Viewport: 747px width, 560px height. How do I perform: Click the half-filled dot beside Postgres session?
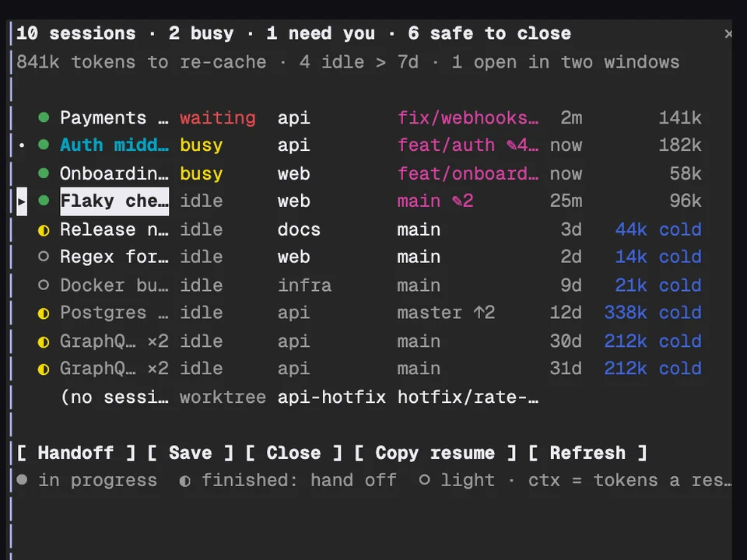pos(44,313)
